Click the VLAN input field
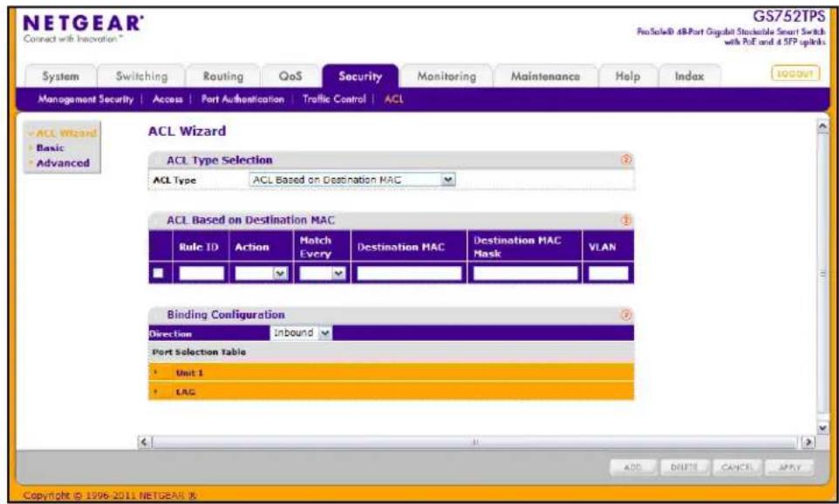839x504 pixels. [609, 274]
